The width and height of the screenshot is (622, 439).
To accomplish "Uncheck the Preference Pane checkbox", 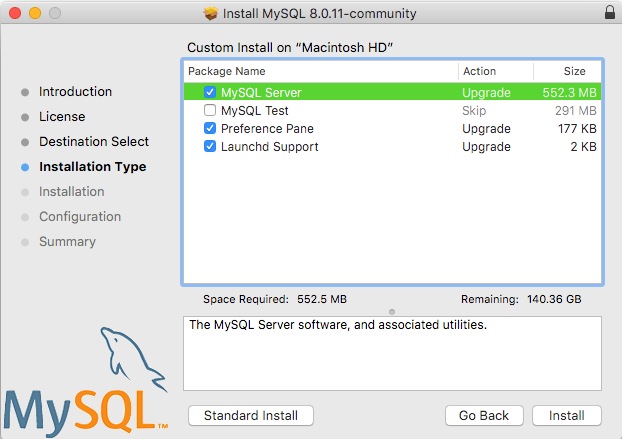I will point(210,129).
